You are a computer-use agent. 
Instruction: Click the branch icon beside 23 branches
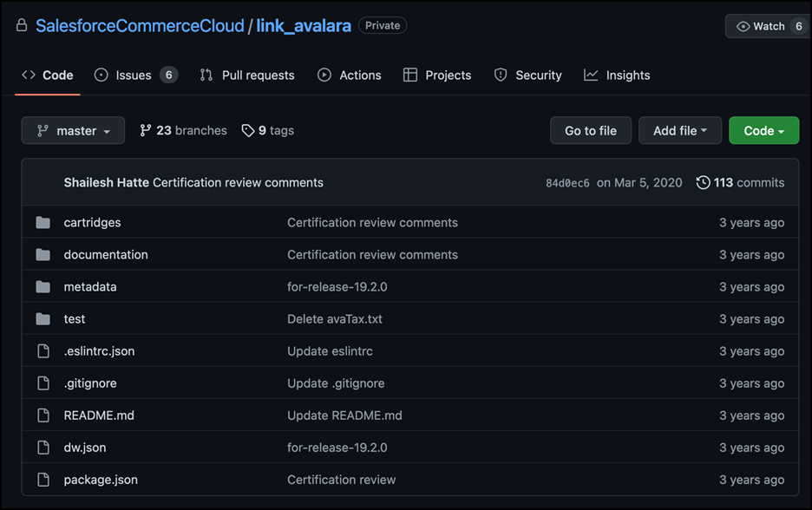pos(146,130)
